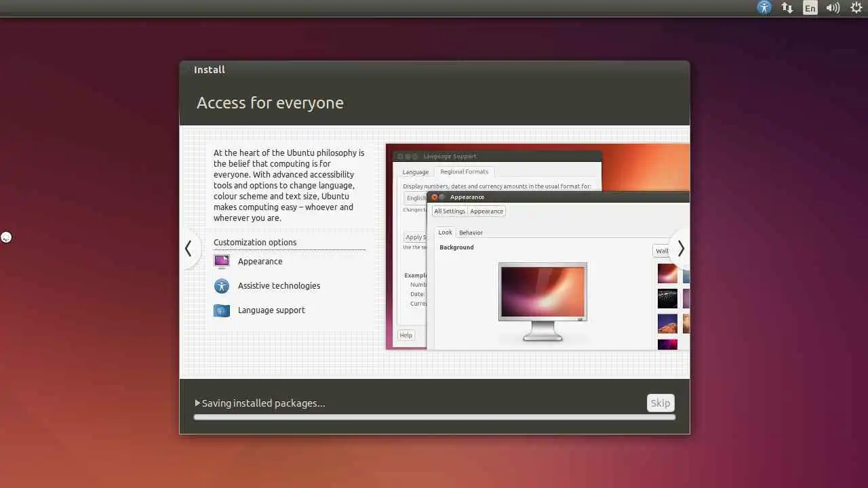Click the Background label in Appearance
The width and height of the screenshot is (868, 488).
coord(456,247)
